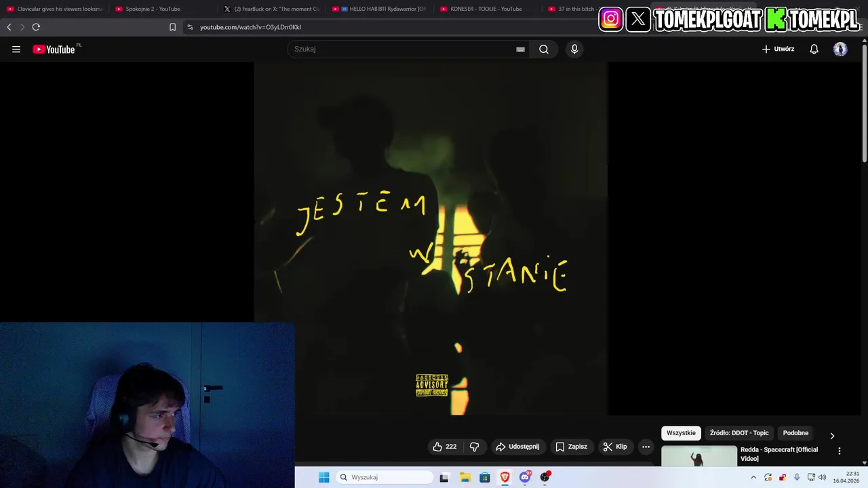This screenshot has width=868, height=488.
Task: Reload the page with the refresh icon
Action: (36, 27)
